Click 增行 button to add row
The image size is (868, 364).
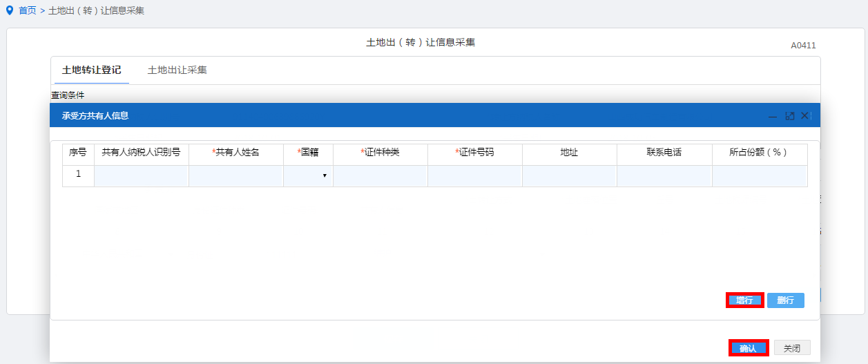tap(744, 300)
